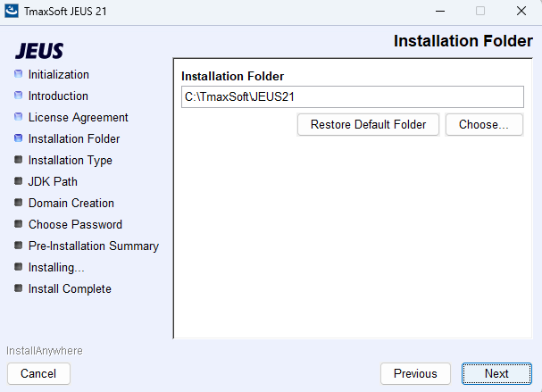Select the Domain Creation step label
Screen dimensions: 542x392
click(x=71, y=204)
